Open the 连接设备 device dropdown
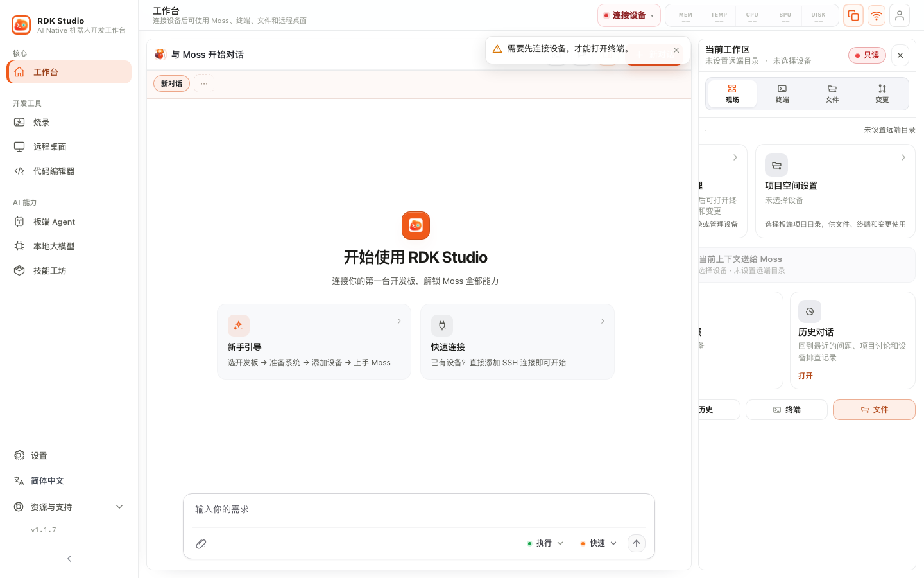 (629, 15)
